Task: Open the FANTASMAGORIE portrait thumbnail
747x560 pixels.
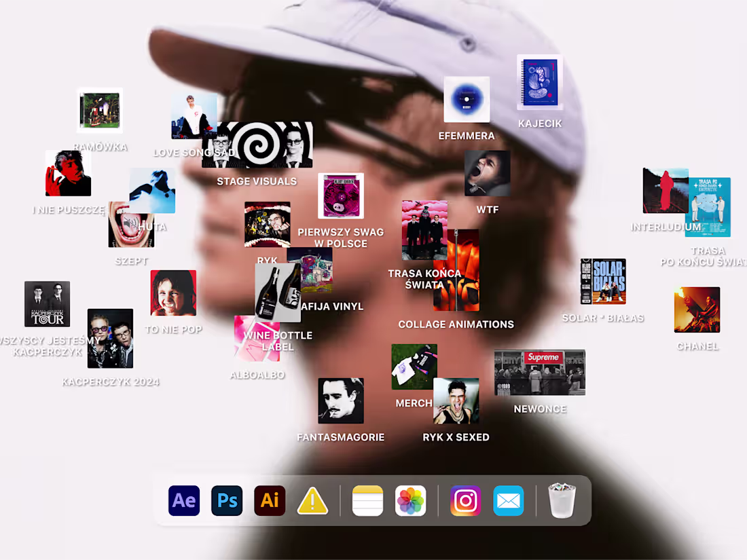Action: pos(341,401)
